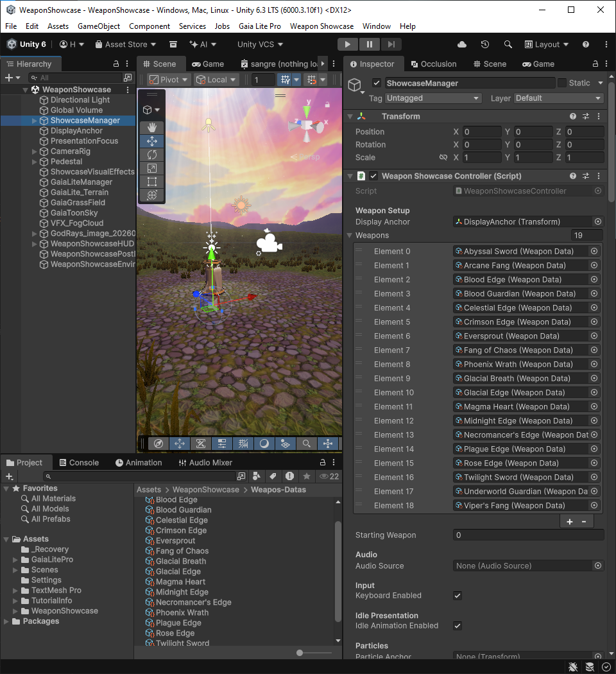Expand CameraRig in Hierarchy
This screenshot has width=616, height=674.
coord(35,151)
